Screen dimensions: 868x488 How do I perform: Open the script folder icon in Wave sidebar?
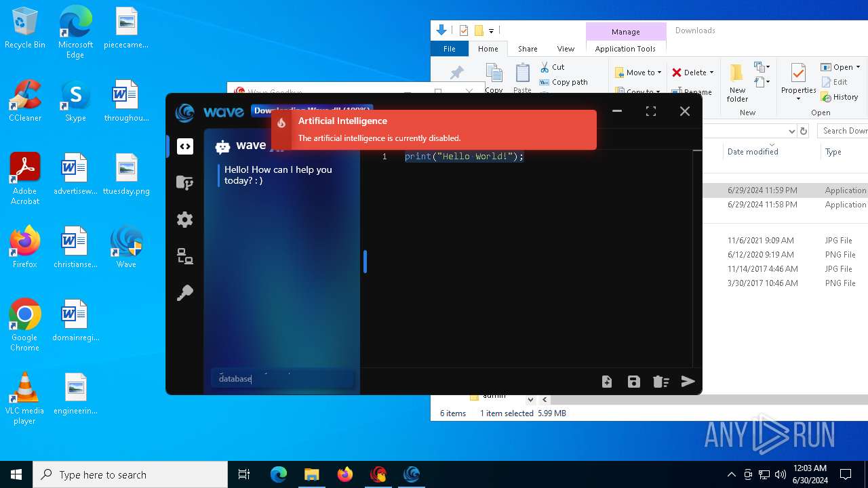[184, 183]
